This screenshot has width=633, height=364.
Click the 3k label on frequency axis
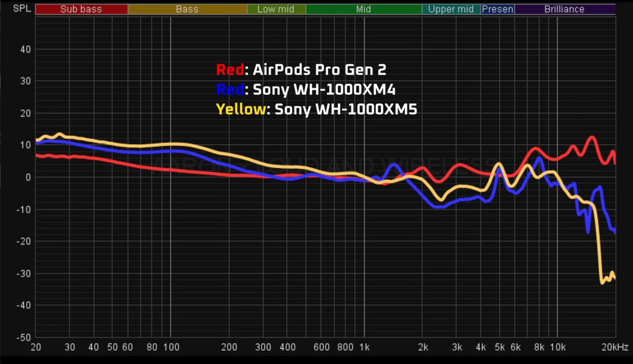(457, 347)
